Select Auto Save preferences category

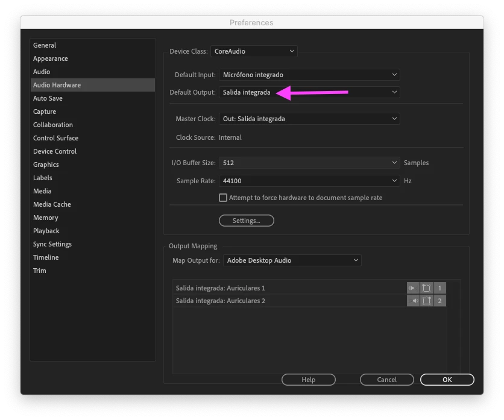coord(93,98)
